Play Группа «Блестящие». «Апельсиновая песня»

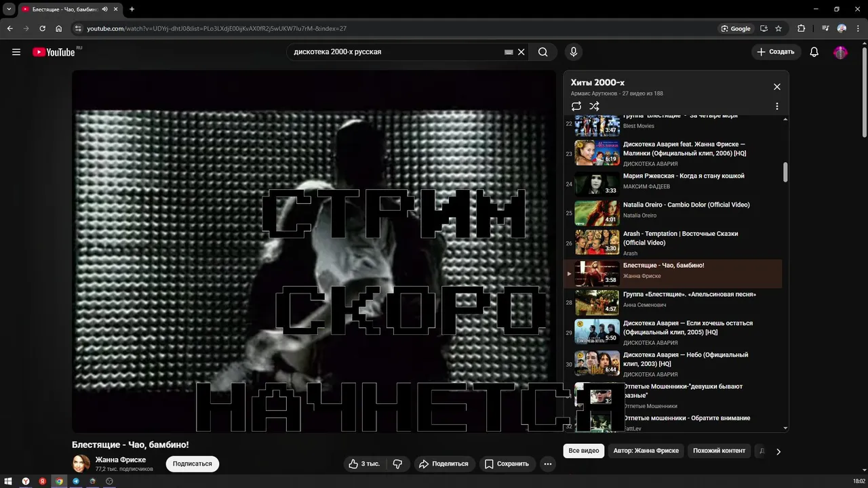(x=673, y=302)
